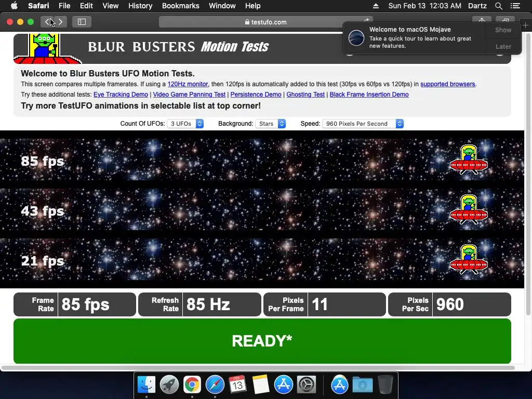Open Notes from the Dock

(261, 385)
